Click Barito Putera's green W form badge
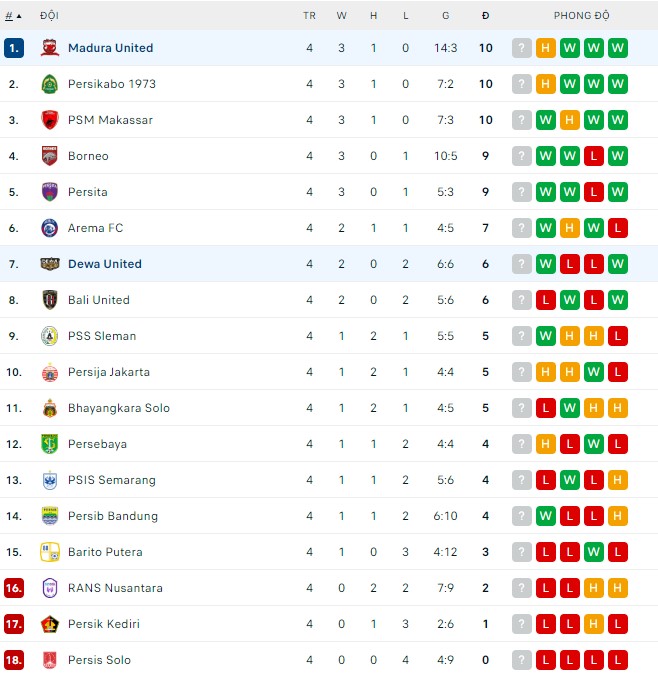 click(x=594, y=552)
